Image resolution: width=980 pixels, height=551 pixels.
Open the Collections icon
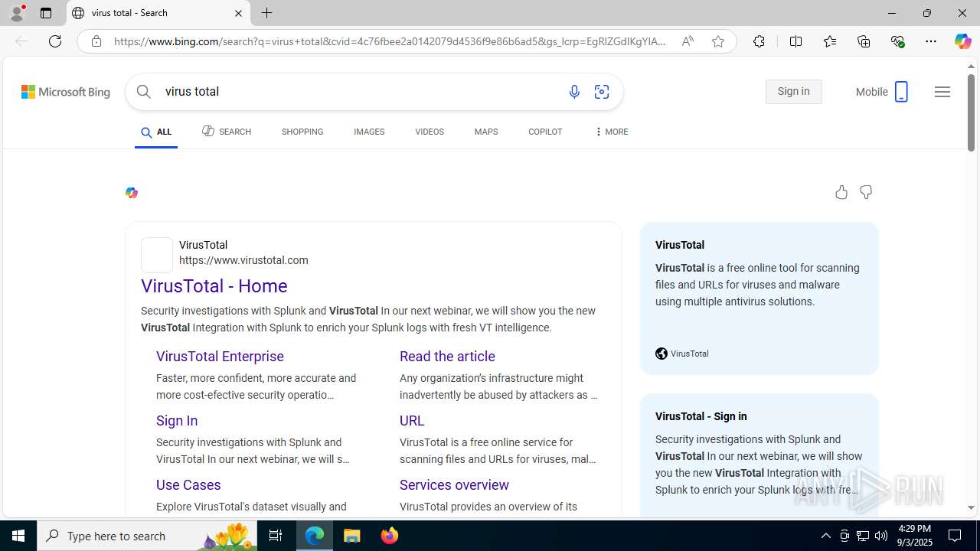[864, 41]
